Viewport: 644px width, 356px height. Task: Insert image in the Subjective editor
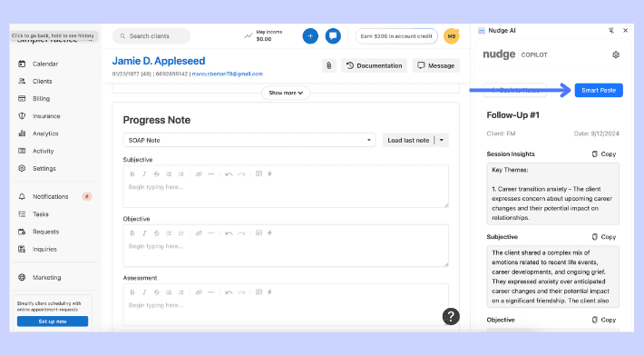259,173
